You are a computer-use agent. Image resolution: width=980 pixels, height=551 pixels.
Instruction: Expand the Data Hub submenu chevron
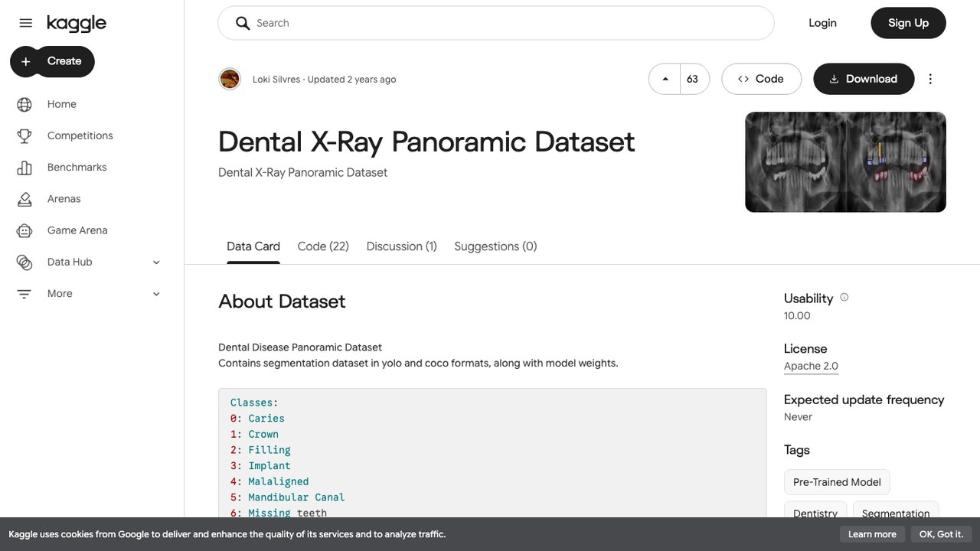click(156, 262)
